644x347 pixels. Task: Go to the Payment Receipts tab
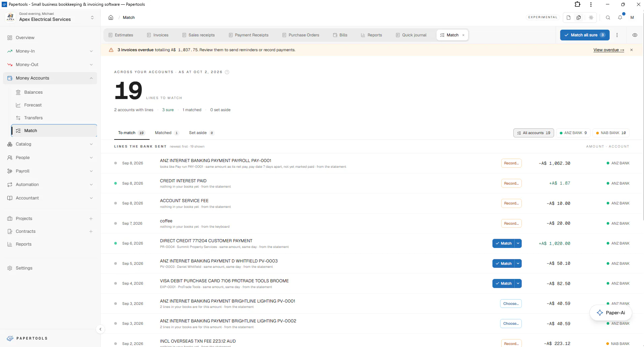click(x=249, y=35)
